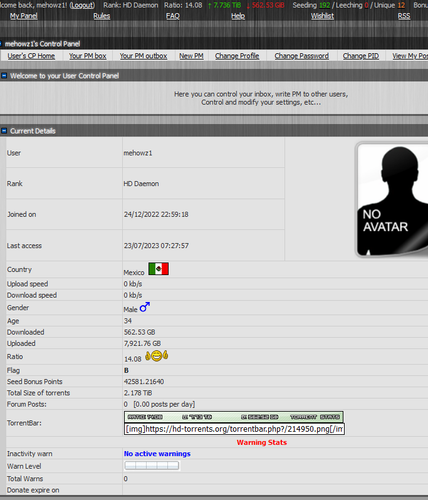The height and width of the screenshot is (500, 428).
Task: Click the Upload speed 0 kb/s value
Action: 133,284
